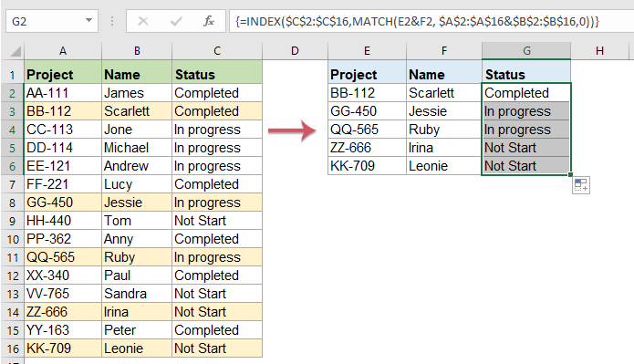Select column A header
634x364 pixels.
pos(63,51)
